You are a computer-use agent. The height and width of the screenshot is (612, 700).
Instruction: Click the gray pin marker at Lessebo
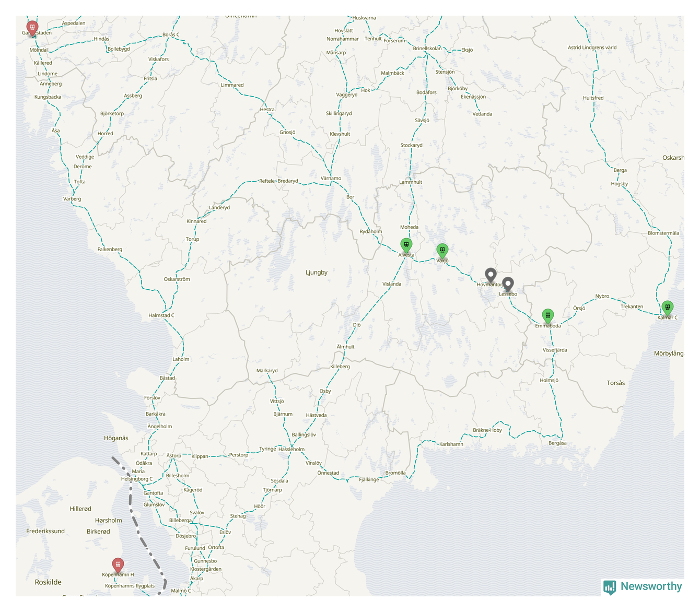[x=508, y=284]
